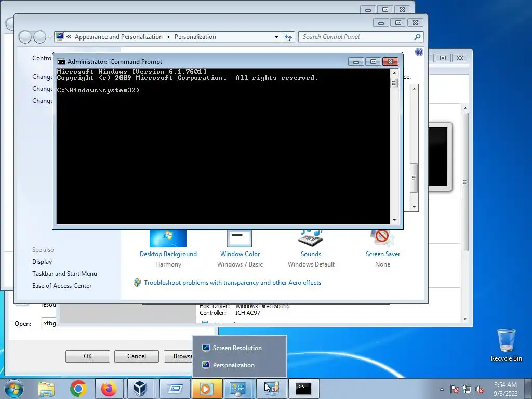The width and height of the screenshot is (532, 399).
Task: Open the Run dialog taskbar icon
Action: (175, 389)
